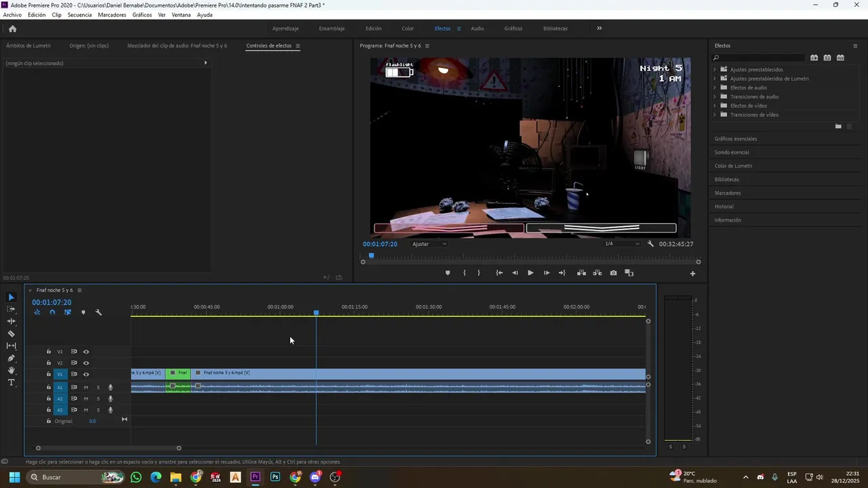Viewport: 868px width, 488px height.
Task: Export frame with camera icon
Action: [614, 273]
